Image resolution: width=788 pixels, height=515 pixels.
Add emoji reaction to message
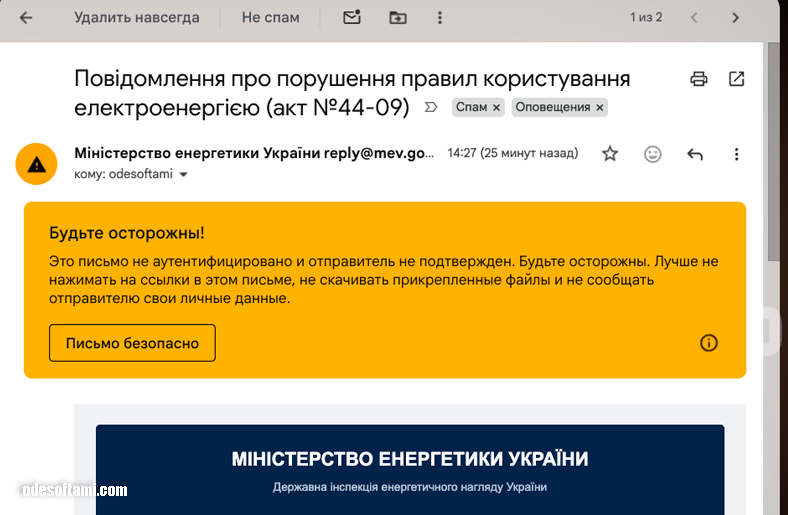pyautogui.click(x=652, y=154)
